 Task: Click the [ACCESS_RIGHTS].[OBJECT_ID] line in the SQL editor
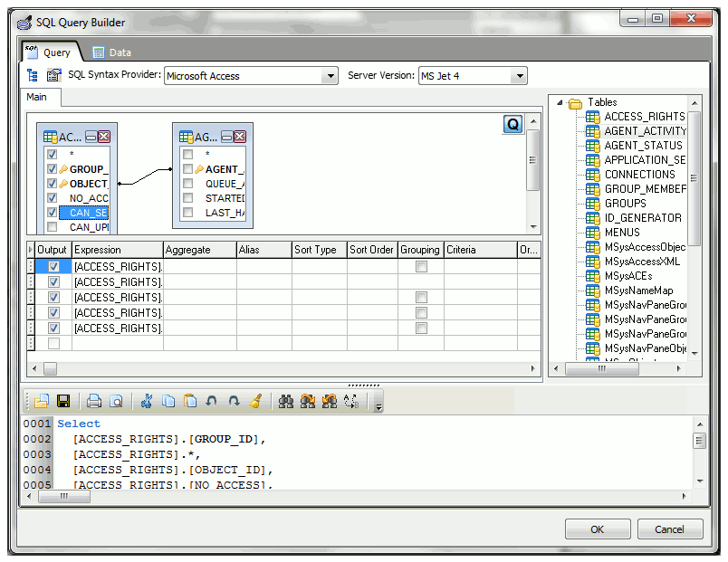(x=173, y=470)
